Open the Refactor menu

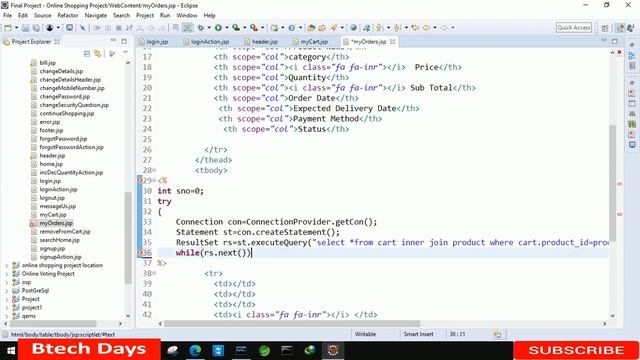(x=68, y=16)
